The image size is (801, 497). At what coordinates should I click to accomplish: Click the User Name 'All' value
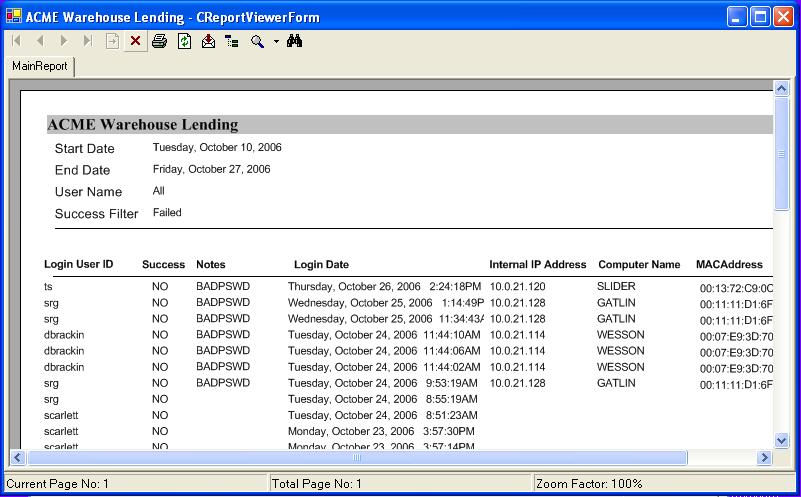(x=158, y=191)
